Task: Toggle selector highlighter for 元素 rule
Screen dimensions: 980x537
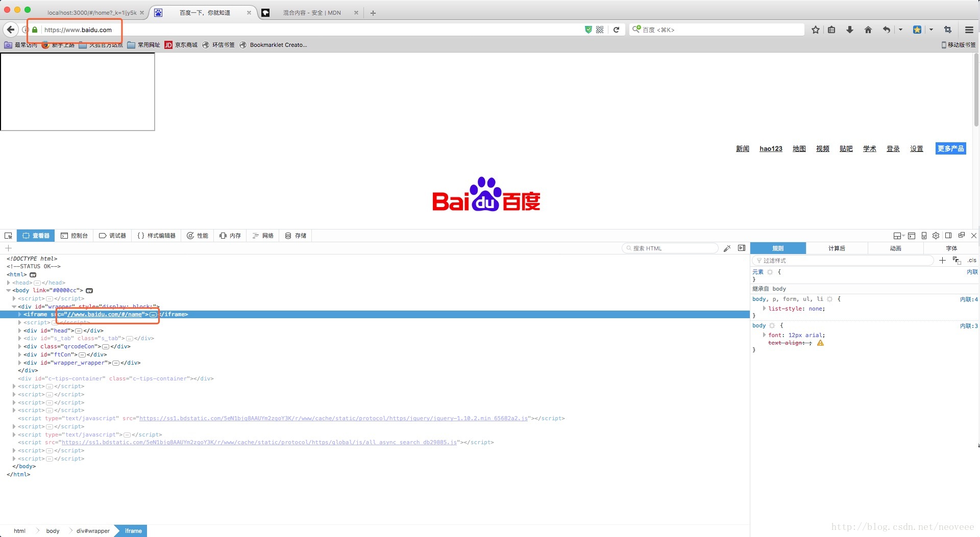Action: click(770, 272)
